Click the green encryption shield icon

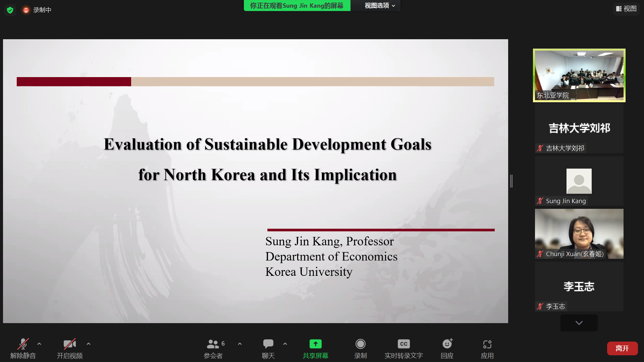[10, 10]
